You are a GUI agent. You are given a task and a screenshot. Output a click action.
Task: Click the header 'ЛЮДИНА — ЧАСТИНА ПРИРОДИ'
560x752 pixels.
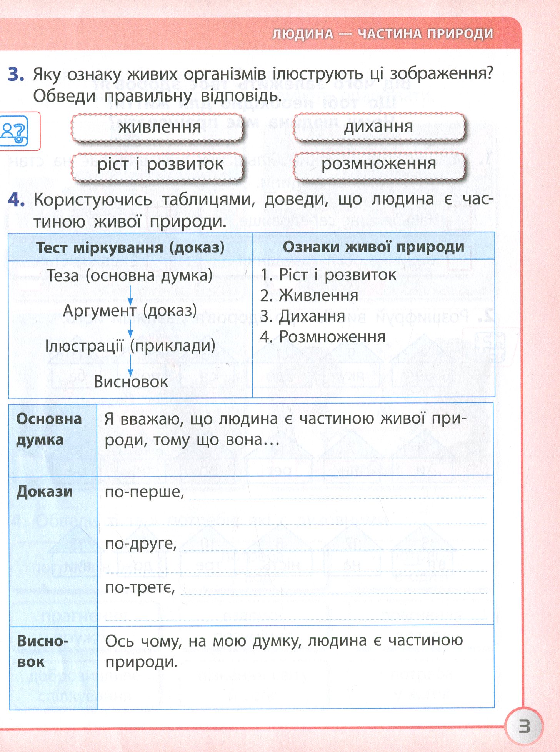click(x=383, y=34)
